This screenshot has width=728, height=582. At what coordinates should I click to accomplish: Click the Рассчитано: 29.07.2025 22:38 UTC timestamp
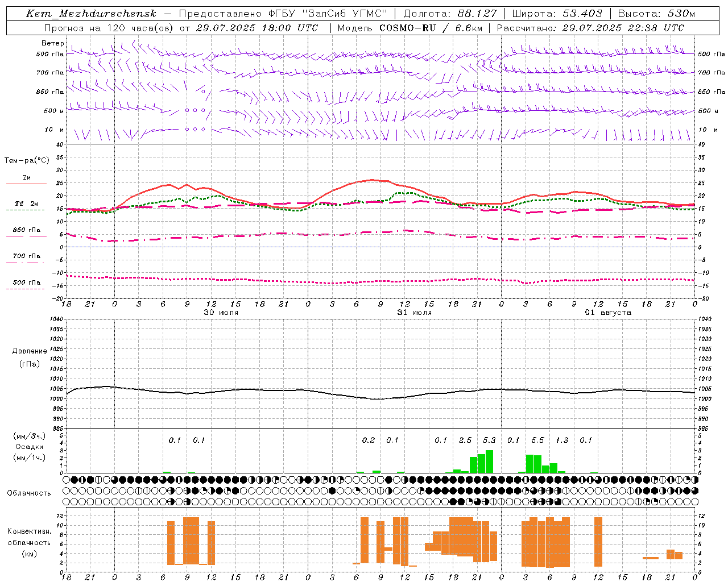coord(590,28)
